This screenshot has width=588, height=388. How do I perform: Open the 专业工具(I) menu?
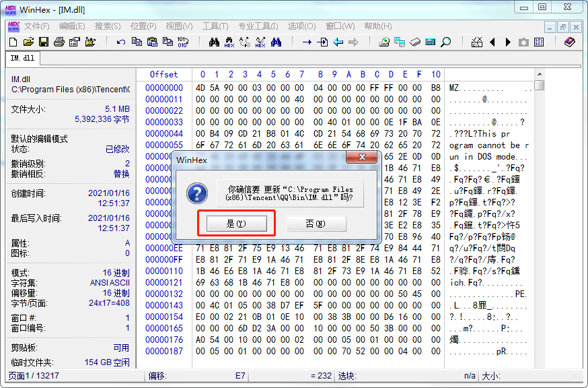[258, 26]
